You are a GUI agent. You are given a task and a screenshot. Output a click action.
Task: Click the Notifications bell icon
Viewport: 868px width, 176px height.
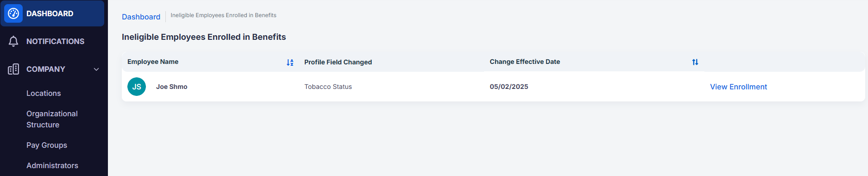tap(13, 41)
